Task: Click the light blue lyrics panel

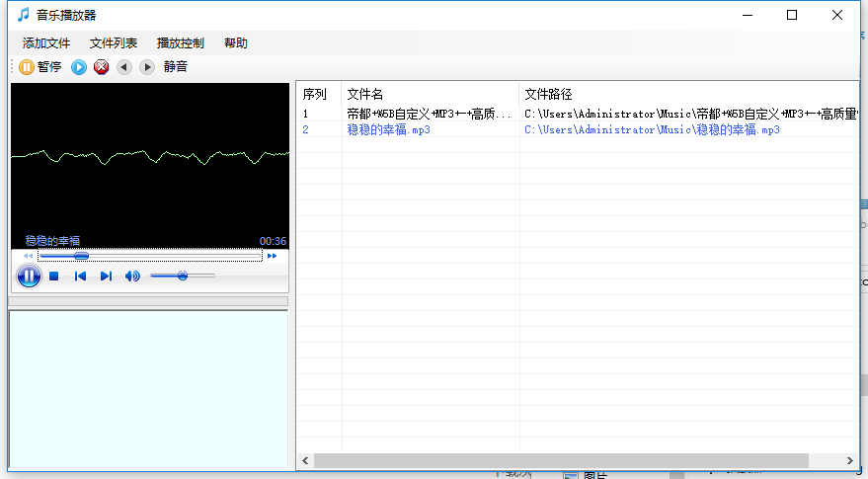Action: coord(148,389)
